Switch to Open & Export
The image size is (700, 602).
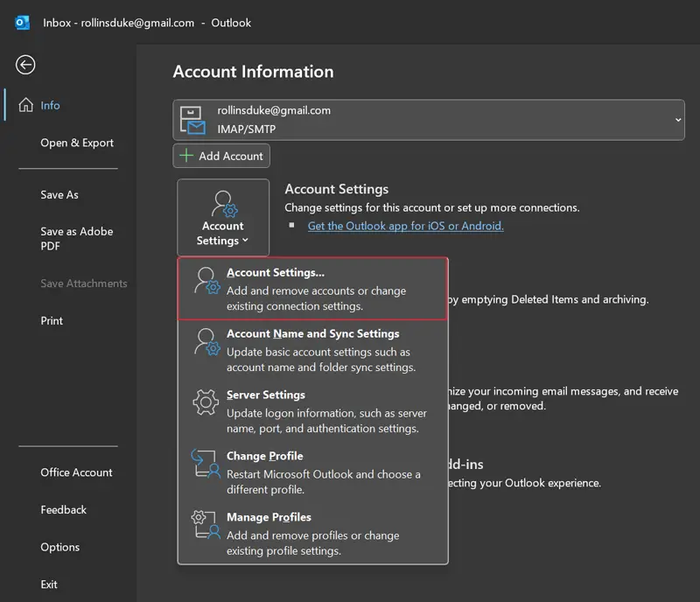pyautogui.click(x=77, y=143)
